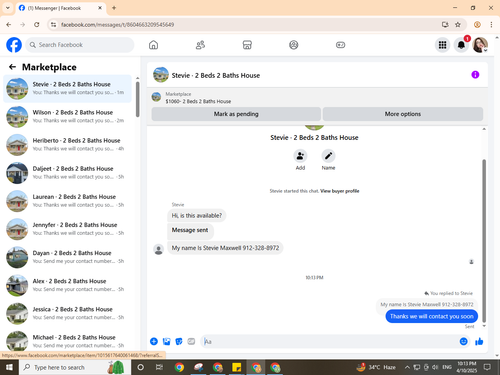
Task: Open the apps grid menu icon
Action: 442,45
